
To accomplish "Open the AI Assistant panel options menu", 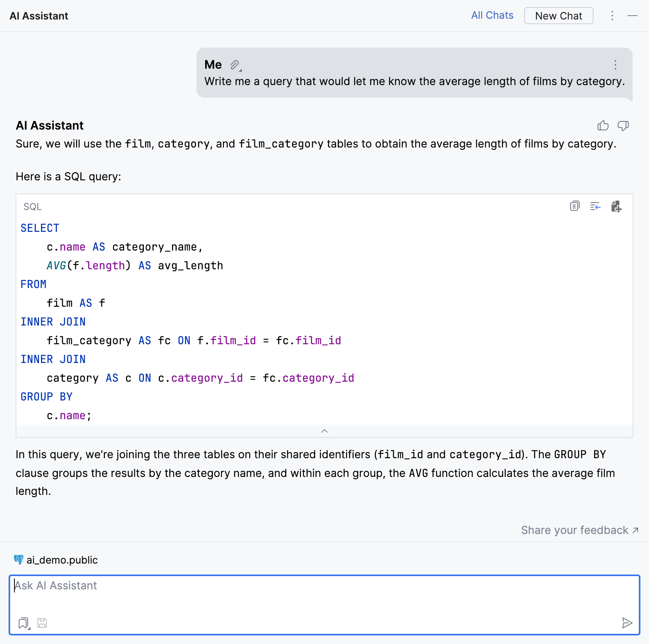I will (612, 16).
